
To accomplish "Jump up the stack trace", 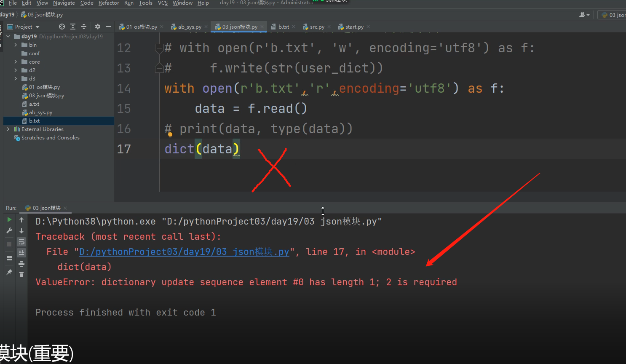I will click(21, 219).
